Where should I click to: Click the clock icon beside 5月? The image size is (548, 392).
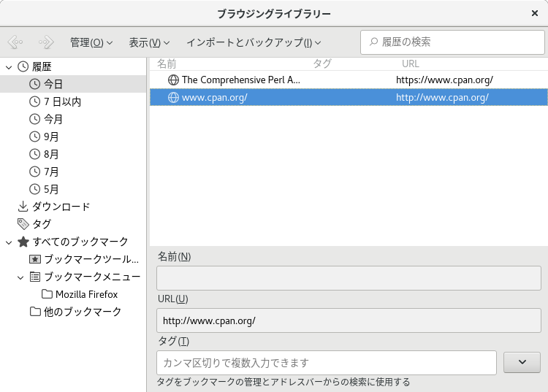[x=34, y=189]
